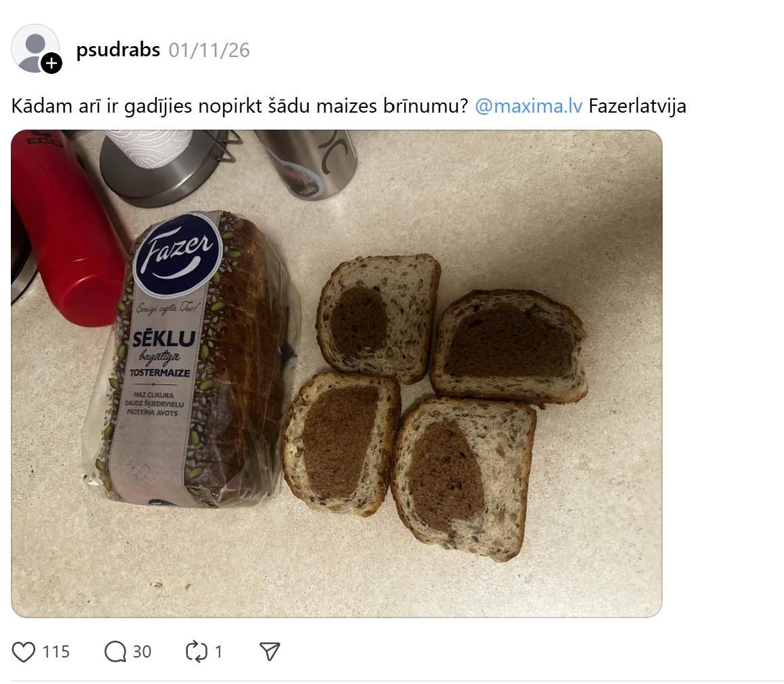Open replies via the comment bubble icon
The image size is (784, 684).
[115, 652]
